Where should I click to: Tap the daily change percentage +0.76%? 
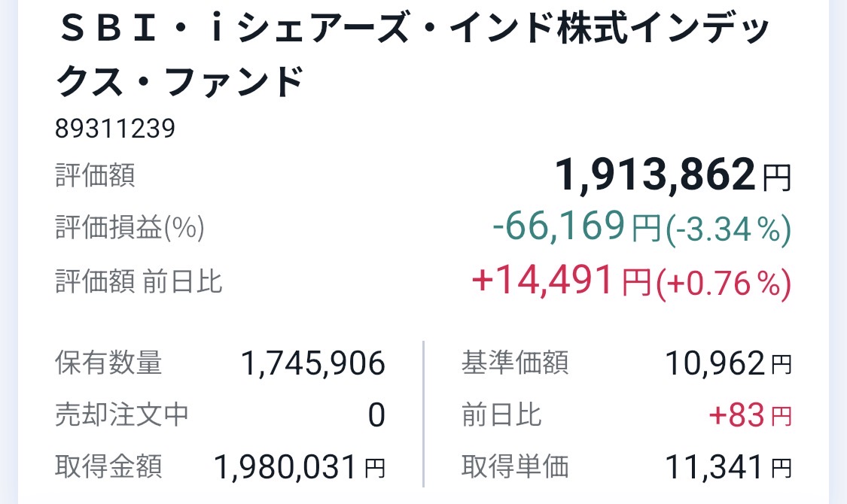[724, 283]
